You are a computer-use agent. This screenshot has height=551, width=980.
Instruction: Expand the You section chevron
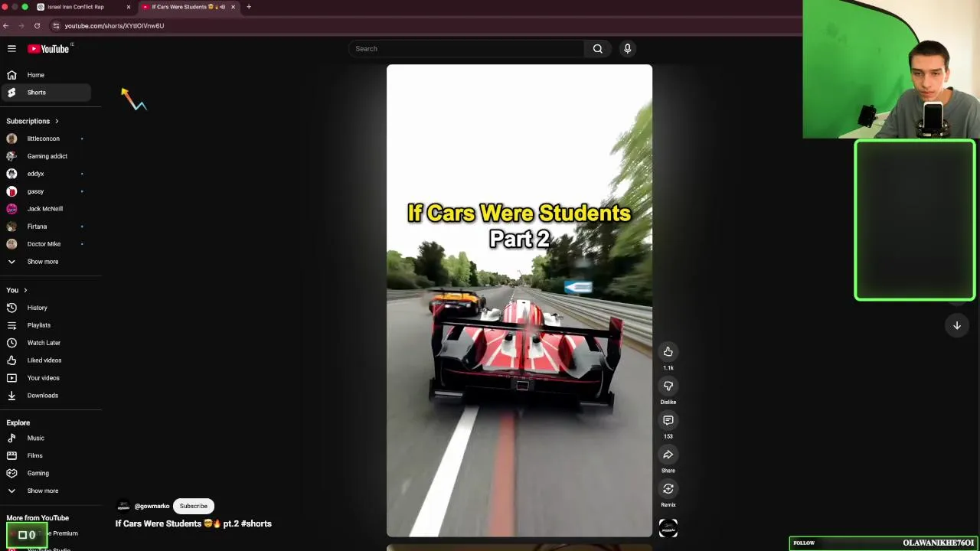tap(25, 290)
